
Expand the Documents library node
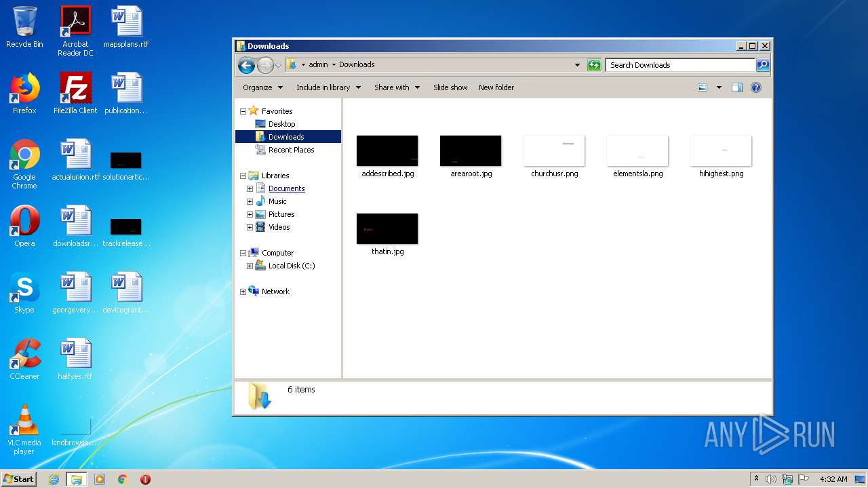(250, 188)
